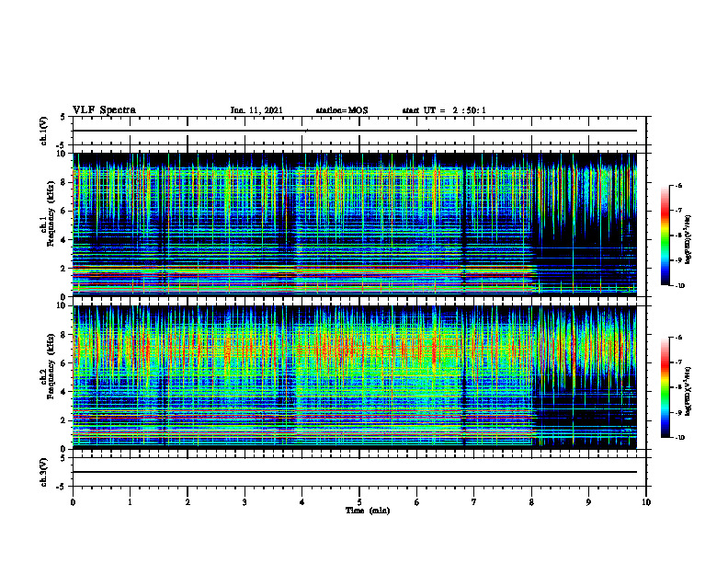
Task: Click the ch.2 spectrogram color scale bar
Action: [x=665, y=387]
